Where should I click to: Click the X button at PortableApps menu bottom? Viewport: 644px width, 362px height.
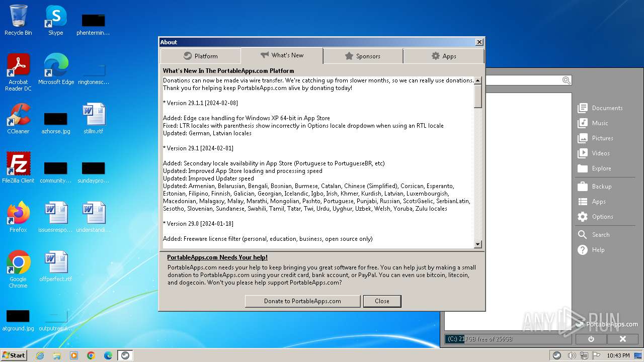(x=622, y=339)
